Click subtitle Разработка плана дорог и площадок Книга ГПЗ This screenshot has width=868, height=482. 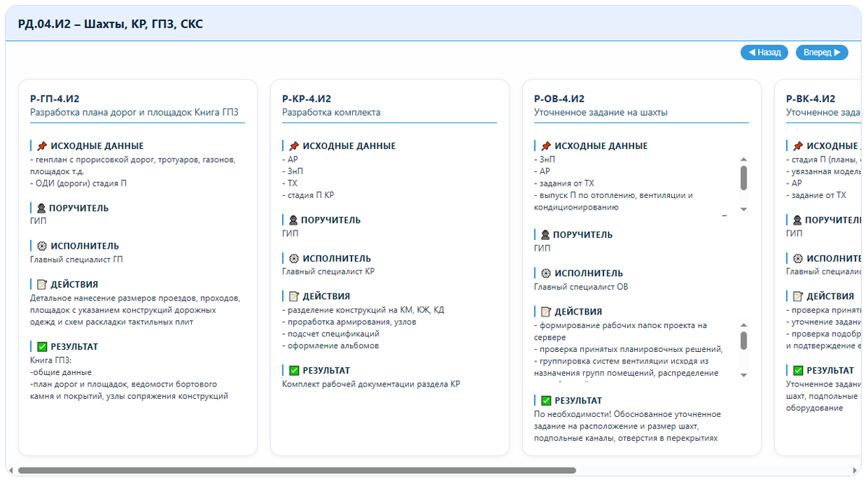tap(134, 113)
